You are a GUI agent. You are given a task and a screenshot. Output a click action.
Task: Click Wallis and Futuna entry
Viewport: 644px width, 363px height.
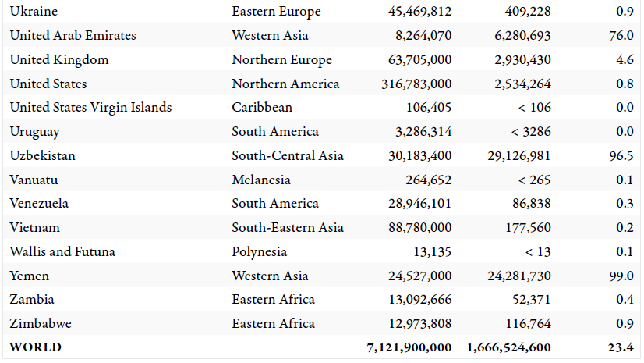tap(62, 251)
